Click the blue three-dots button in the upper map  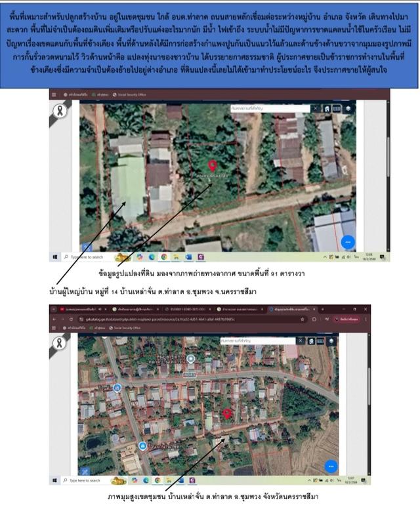(x=348, y=242)
